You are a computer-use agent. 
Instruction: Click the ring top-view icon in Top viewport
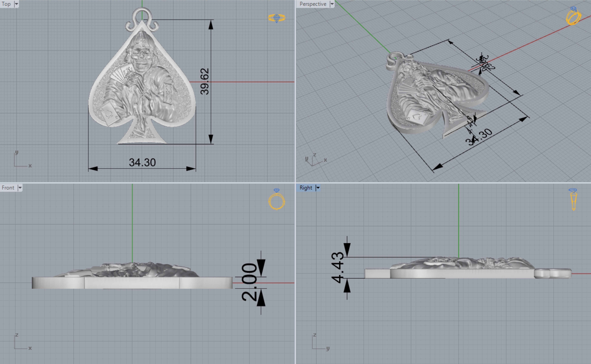[277, 18]
